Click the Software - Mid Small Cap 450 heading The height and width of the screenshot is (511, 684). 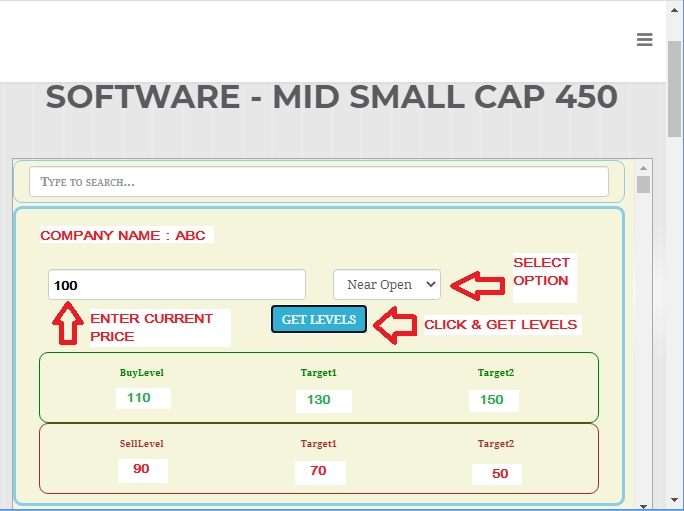[331, 97]
